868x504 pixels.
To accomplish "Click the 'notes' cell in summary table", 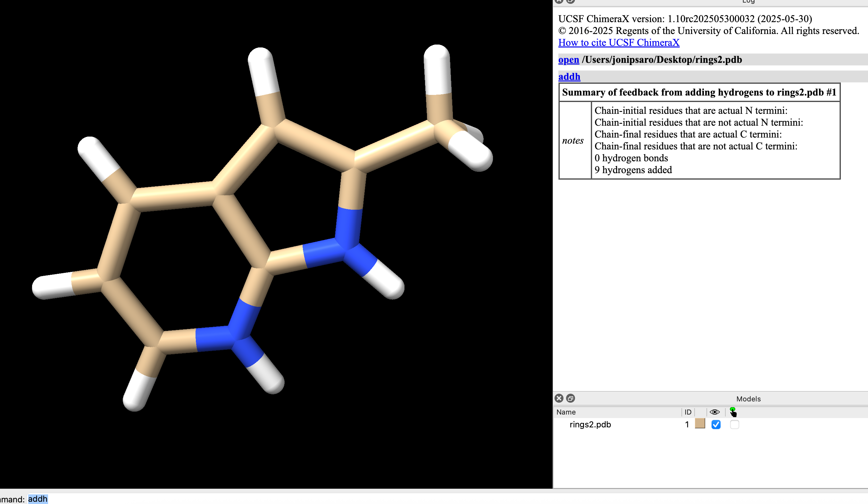I will (572, 140).
